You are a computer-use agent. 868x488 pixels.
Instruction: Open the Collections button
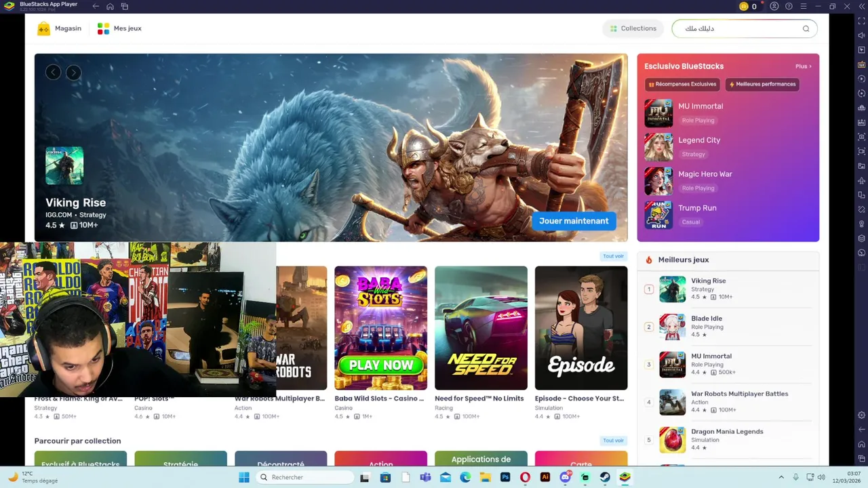(633, 28)
